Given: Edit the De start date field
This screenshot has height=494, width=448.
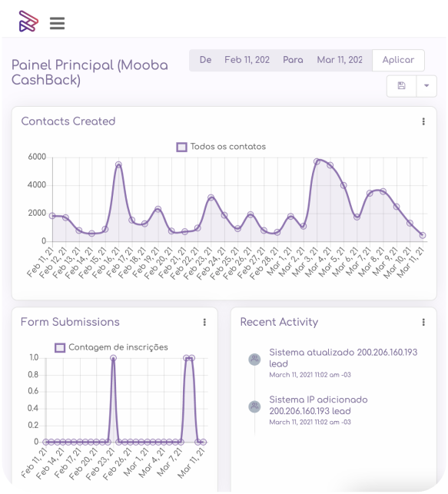Looking at the screenshot, I should click(x=247, y=60).
